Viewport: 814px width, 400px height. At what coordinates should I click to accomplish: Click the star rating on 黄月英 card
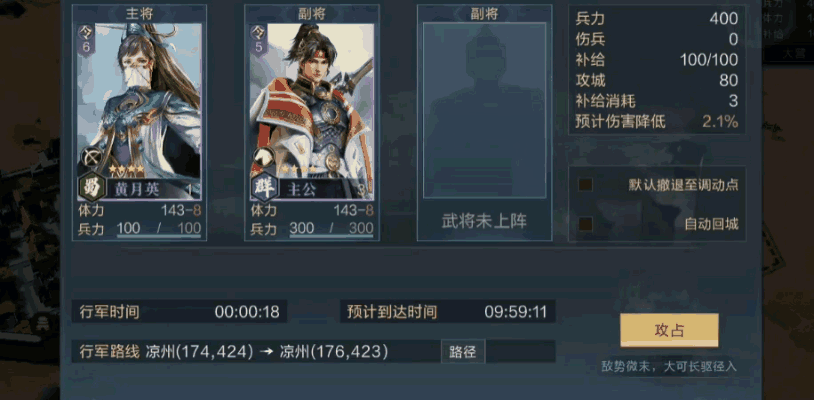pos(126,169)
